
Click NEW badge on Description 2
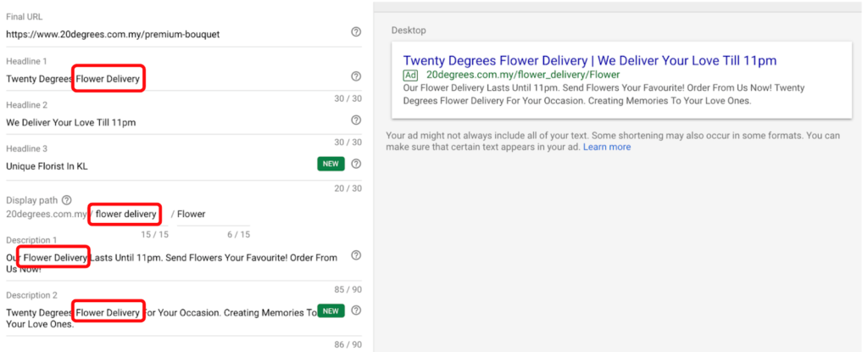click(x=331, y=311)
